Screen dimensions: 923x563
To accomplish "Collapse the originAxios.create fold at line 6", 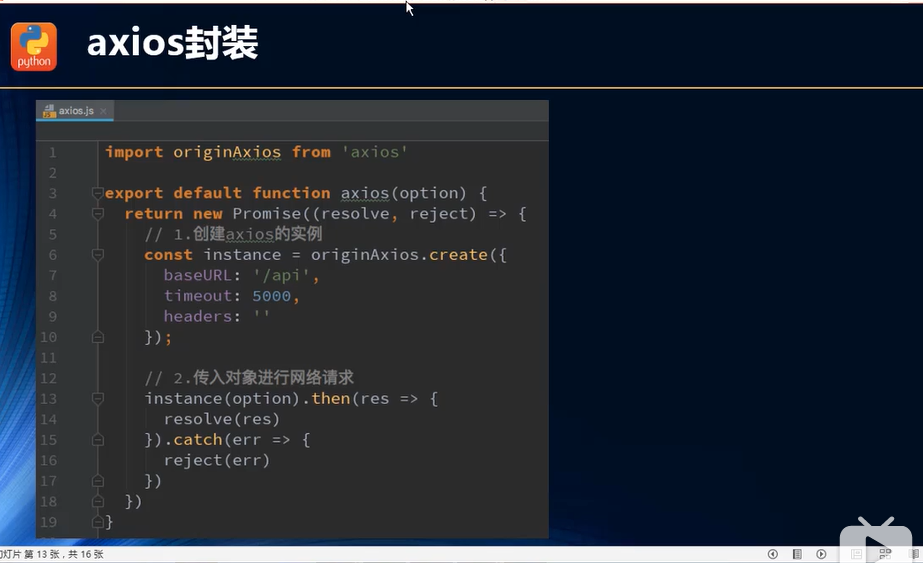I will [98, 254].
